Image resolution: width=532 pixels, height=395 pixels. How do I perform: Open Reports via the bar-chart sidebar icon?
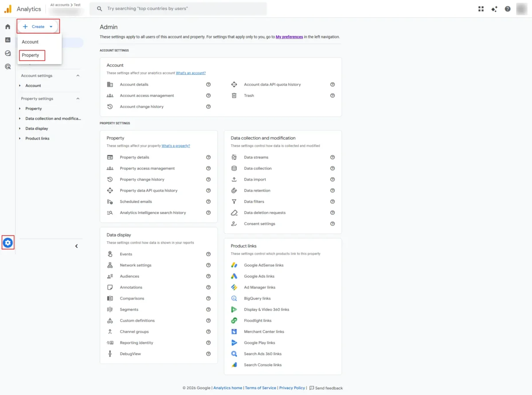pos(8,40)
